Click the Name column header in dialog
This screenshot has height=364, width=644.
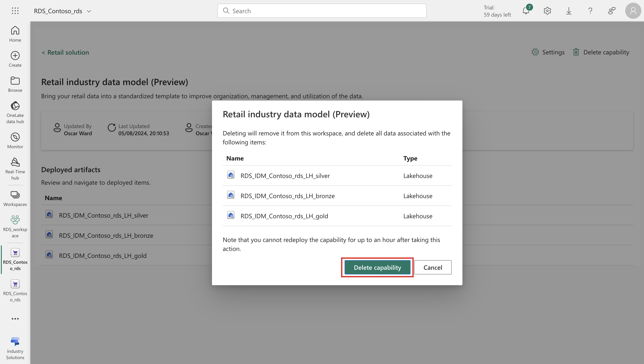point(235,158)
